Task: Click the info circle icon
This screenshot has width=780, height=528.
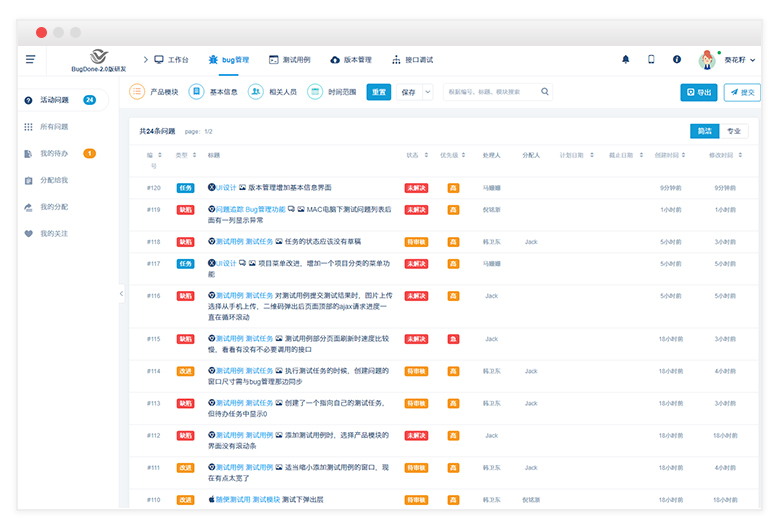Action: pyautogui.click(x=677, y=60)
